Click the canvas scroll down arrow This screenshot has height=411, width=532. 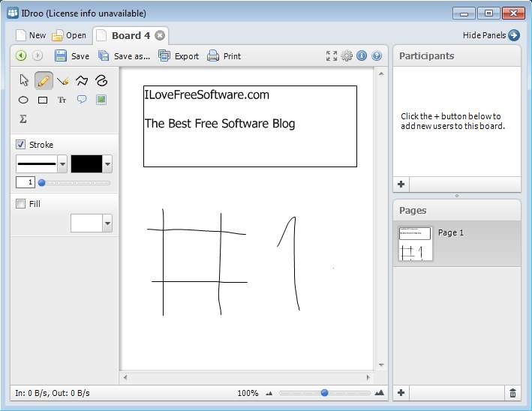click(x=381, y=365)
